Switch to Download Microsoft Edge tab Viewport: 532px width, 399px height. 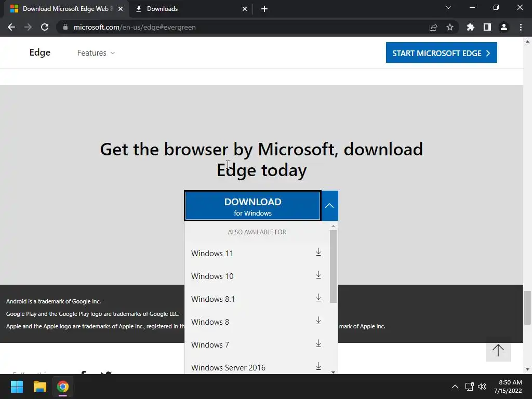(66, 9)
